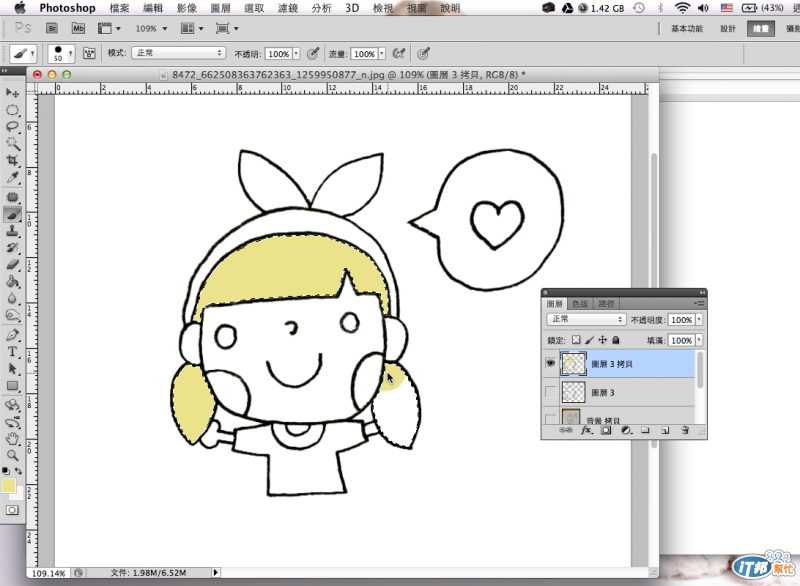Delete layer using trash icon
Image resolution: width=800 pixels, height=586 pixels.
pyautogui.click(x=685, y=430)
